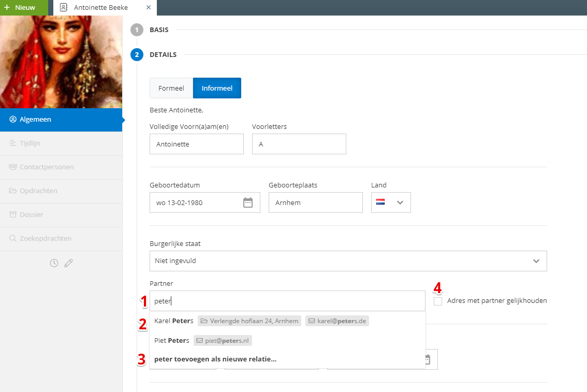This screenshot has width=587, height=392.
Task: Open the Dossier sidebar section
Action: point(61,214)
